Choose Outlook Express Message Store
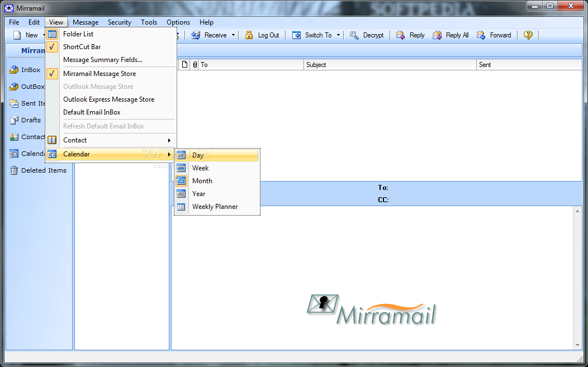 coord(109,99)
